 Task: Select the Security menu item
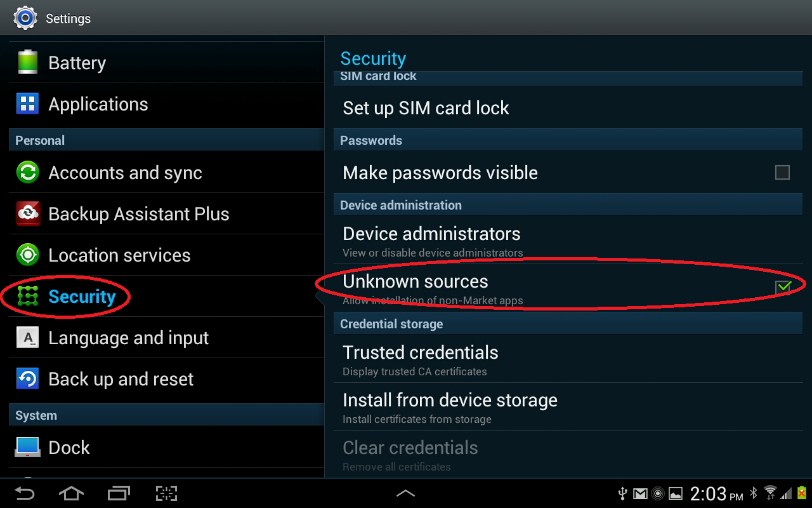pos(82,297)
